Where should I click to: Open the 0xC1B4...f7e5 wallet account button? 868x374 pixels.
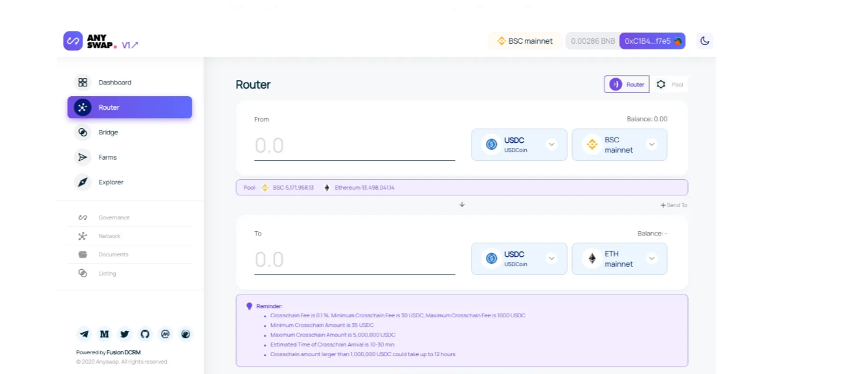click(x=652, y=41)
